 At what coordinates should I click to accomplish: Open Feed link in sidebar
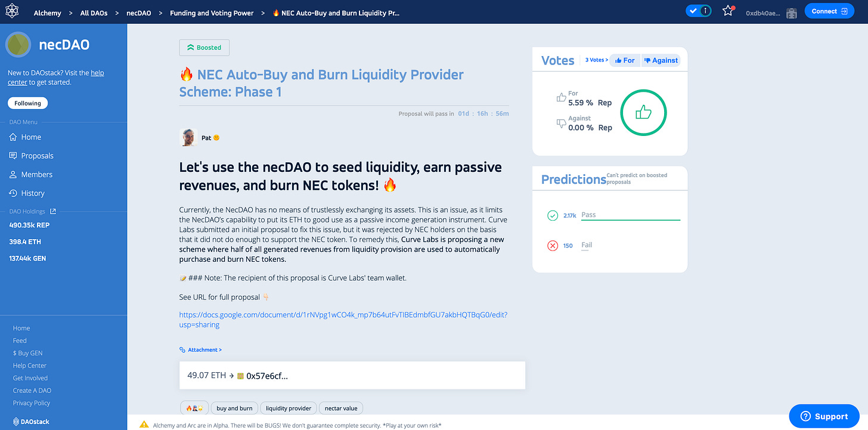[x=20, y=341]
